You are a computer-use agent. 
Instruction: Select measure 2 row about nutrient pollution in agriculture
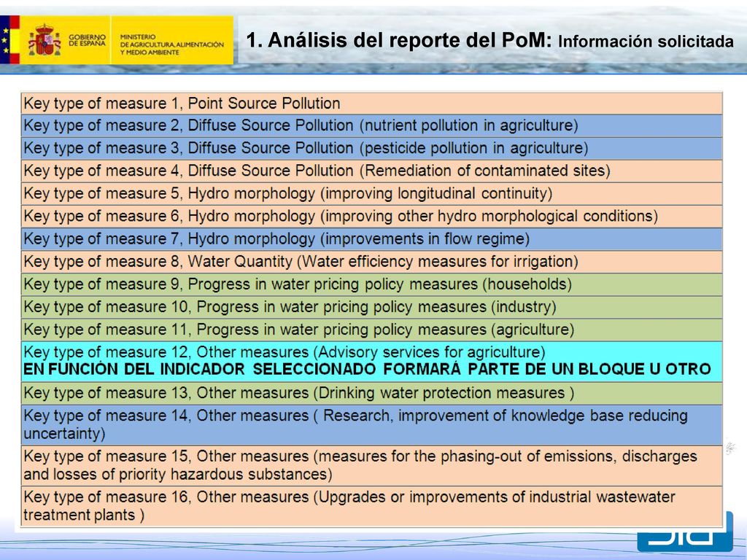(x=371, y=125)
